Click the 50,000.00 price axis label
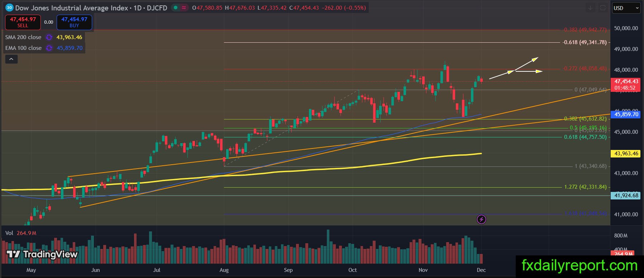The height and width of the screenshot is (278, 644). [626, 28]
